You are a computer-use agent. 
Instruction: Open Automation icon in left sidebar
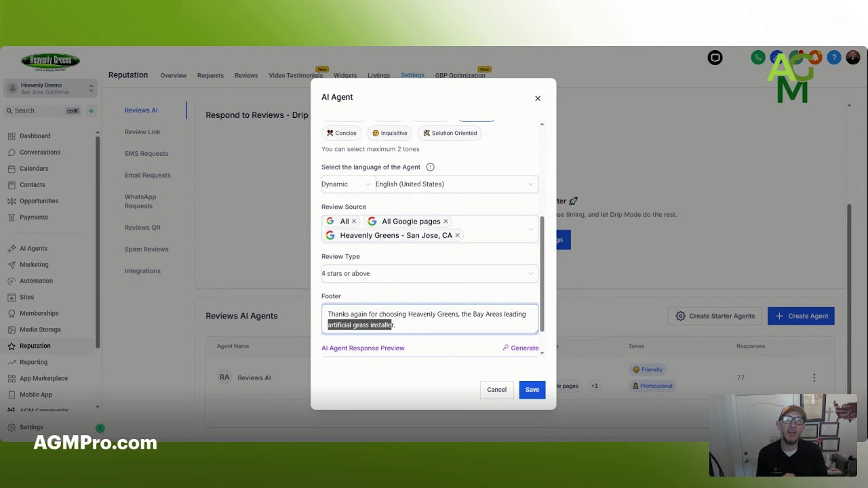tap(12, 281)
